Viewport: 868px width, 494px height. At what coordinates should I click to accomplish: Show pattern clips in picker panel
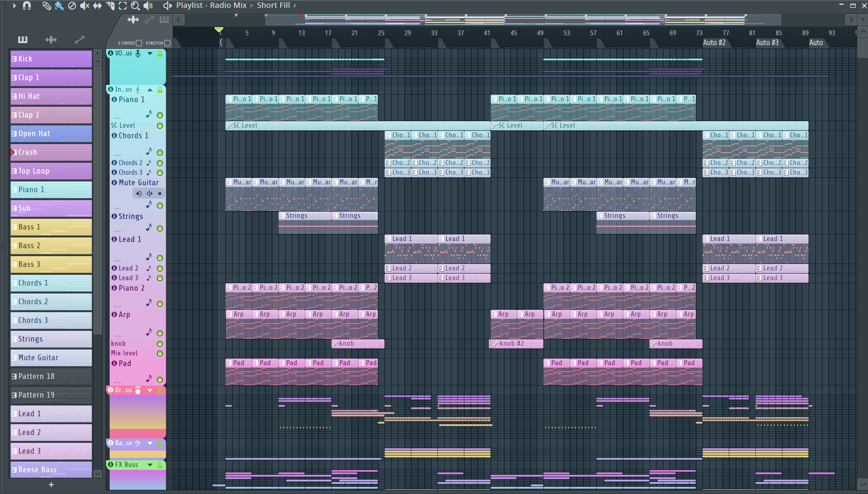(23, 40)
